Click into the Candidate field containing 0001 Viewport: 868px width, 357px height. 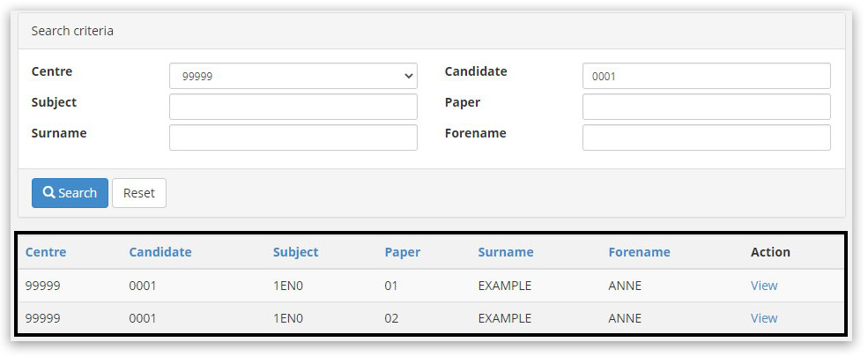tap(706, 77)
